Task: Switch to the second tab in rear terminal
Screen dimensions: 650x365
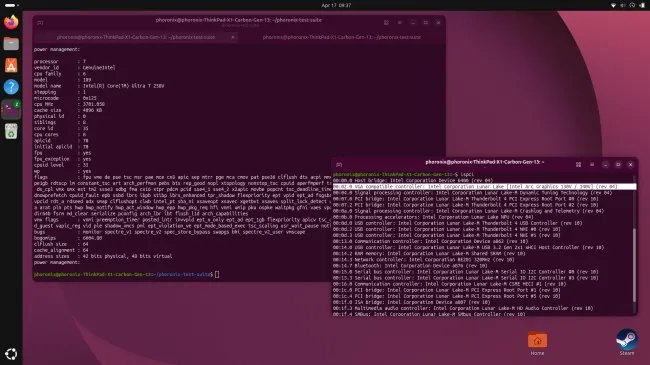Action: click(342, 37)
